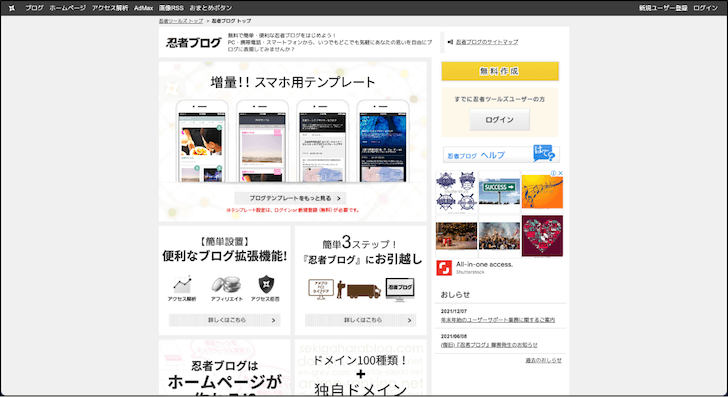728x397 pixels.
Task: Select the second phone template with pink tags
Action: click(262, 141)
